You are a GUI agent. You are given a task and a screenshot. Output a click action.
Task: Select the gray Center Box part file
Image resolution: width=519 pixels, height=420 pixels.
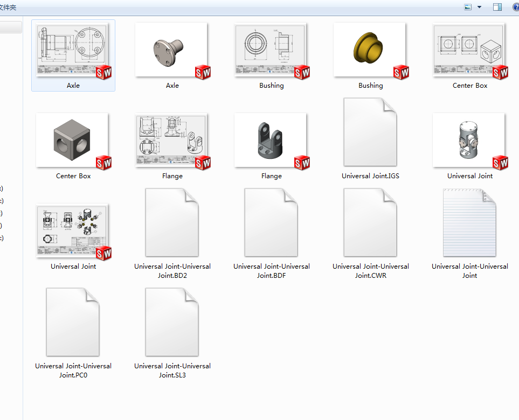point(72,140)
